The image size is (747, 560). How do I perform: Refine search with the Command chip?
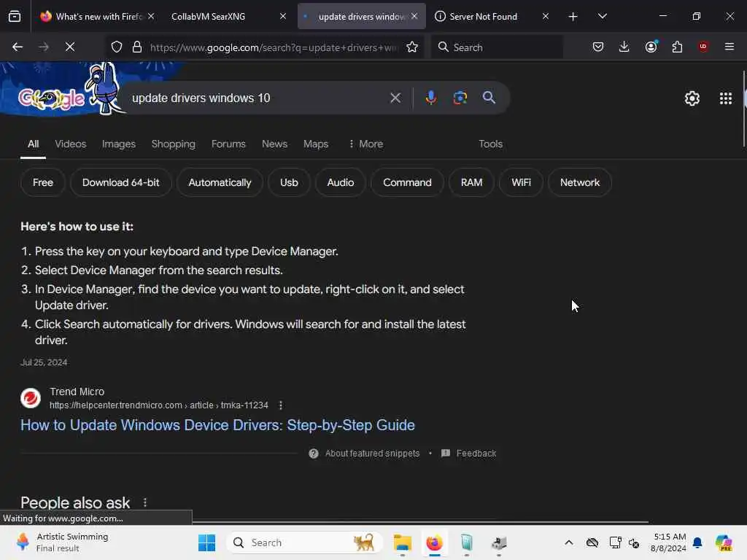click(407, 182)
